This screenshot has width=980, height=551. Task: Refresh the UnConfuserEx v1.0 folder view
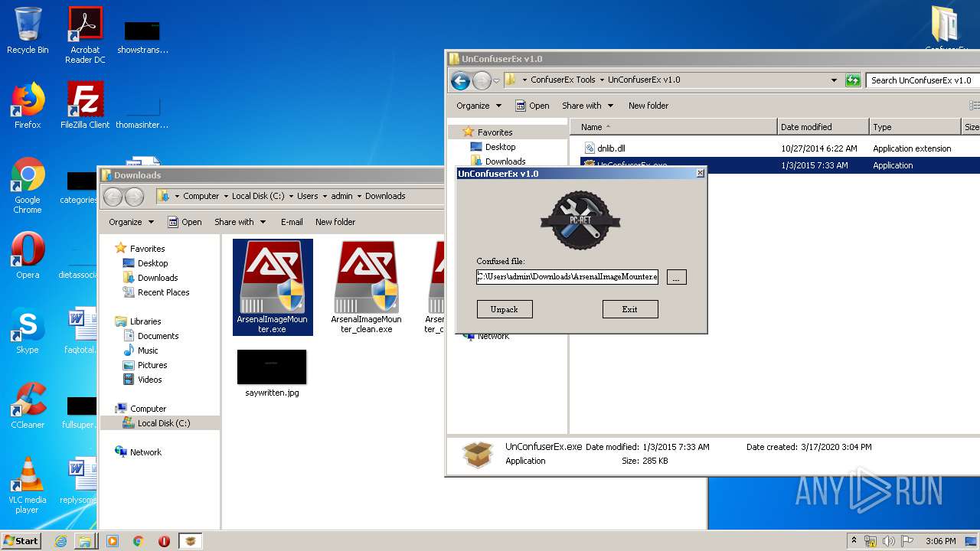[853, 80]
